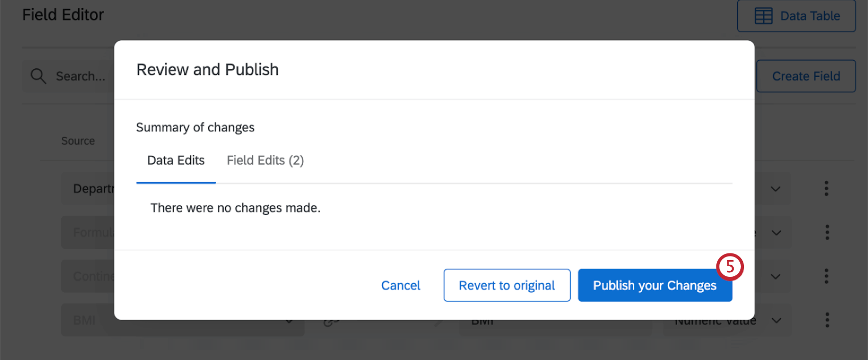Open three-dot menu for Formula row
Viewport: 868px width, 360px height.
pos(827,233)
